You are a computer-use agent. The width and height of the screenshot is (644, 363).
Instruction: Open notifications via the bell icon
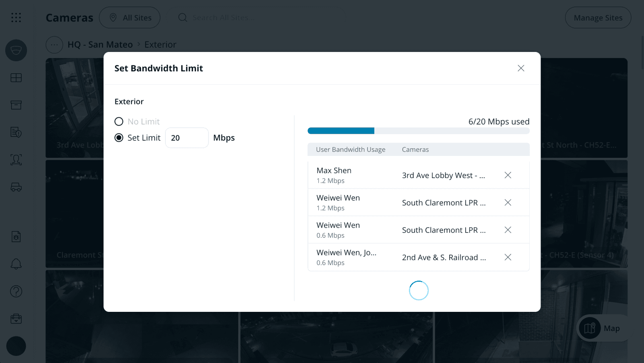16,264
